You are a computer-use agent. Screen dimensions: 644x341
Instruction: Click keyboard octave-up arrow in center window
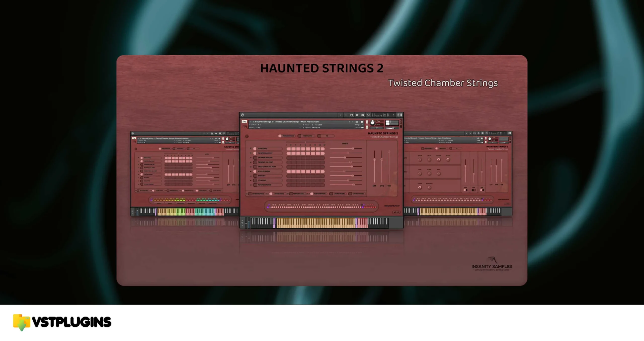242,220
